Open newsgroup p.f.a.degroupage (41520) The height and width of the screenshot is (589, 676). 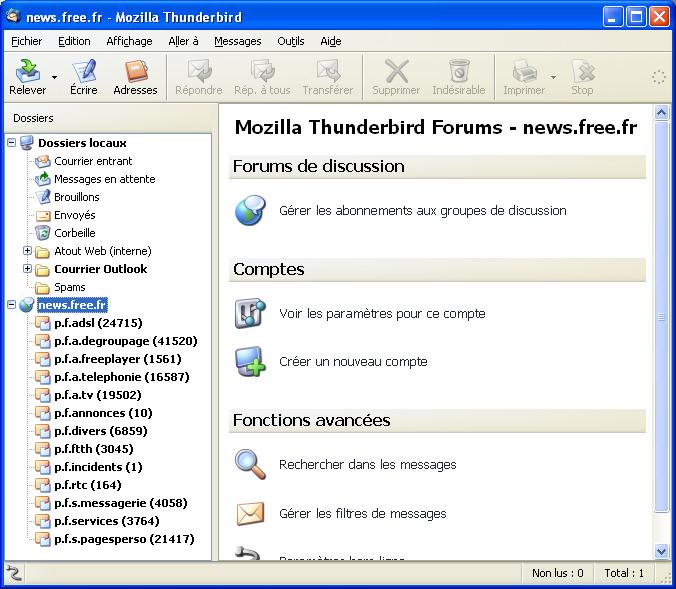coord(125,341)
